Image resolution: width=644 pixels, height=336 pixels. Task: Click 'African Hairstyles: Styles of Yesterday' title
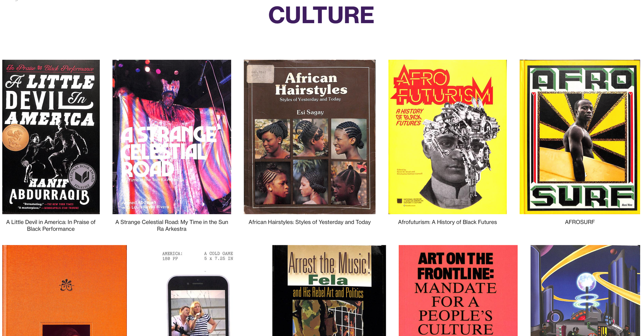click(x=309, y=222)
